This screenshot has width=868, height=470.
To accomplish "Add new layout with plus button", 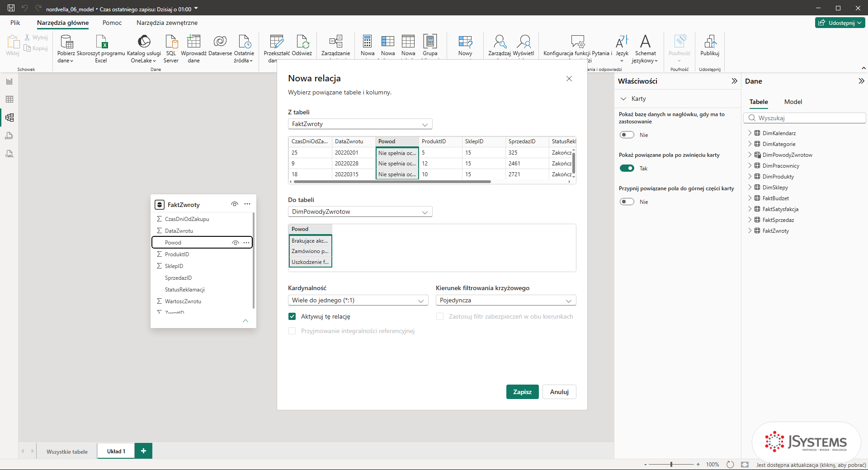I will pos(143,451).
